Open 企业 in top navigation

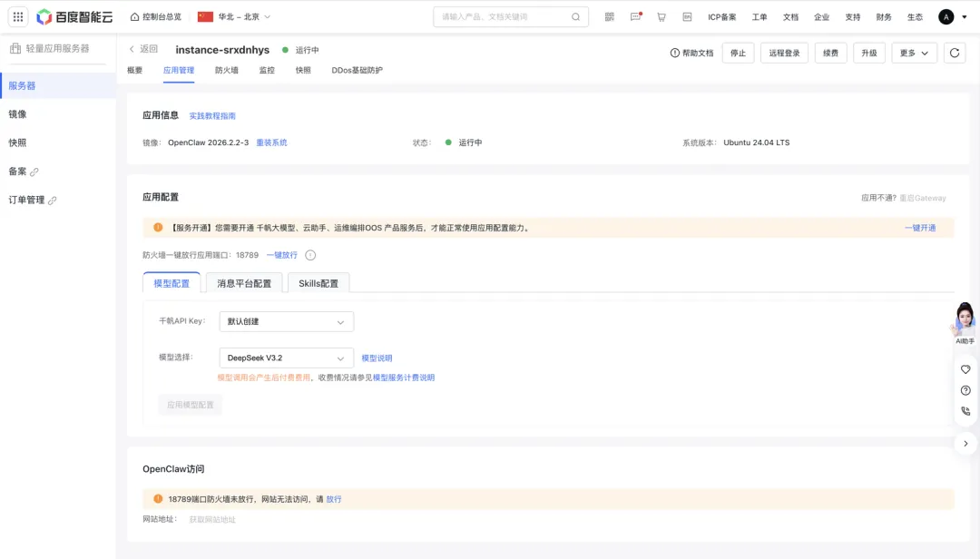tap(822, 17)
